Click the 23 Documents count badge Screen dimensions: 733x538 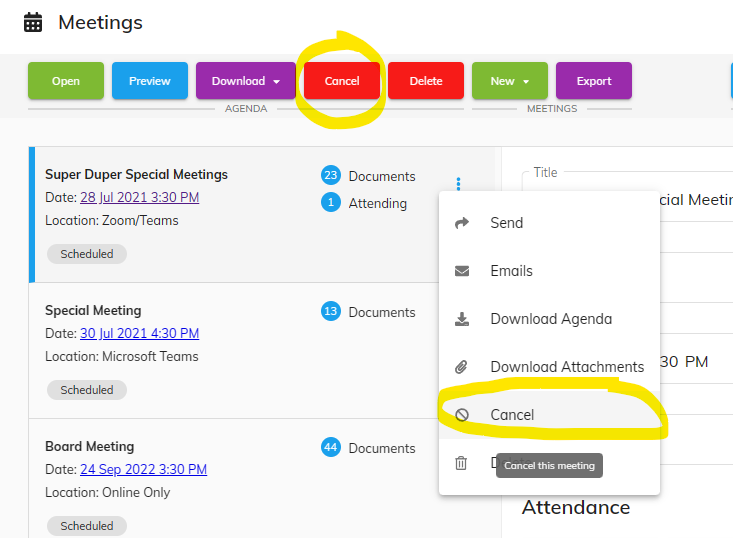pos(331,176)
